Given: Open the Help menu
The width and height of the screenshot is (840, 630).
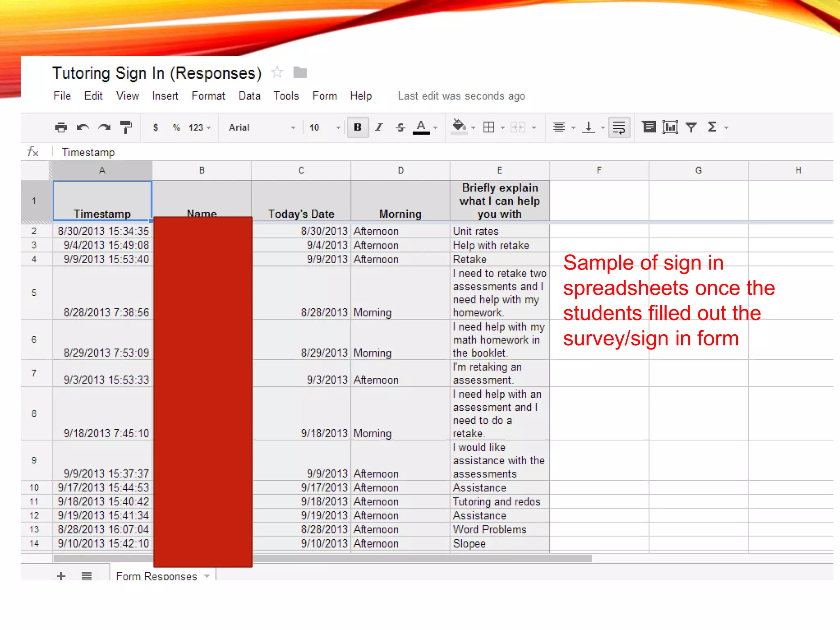Looking at the screenshot, I should 361,96.
